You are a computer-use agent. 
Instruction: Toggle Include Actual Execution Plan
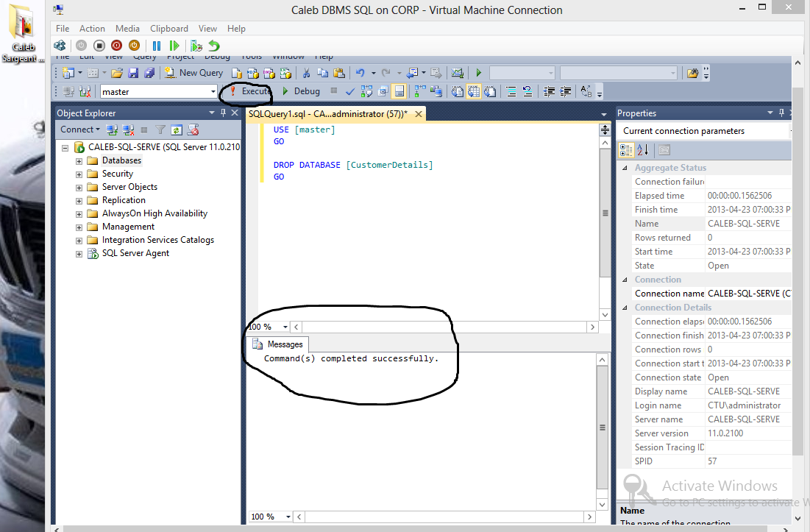420,91
